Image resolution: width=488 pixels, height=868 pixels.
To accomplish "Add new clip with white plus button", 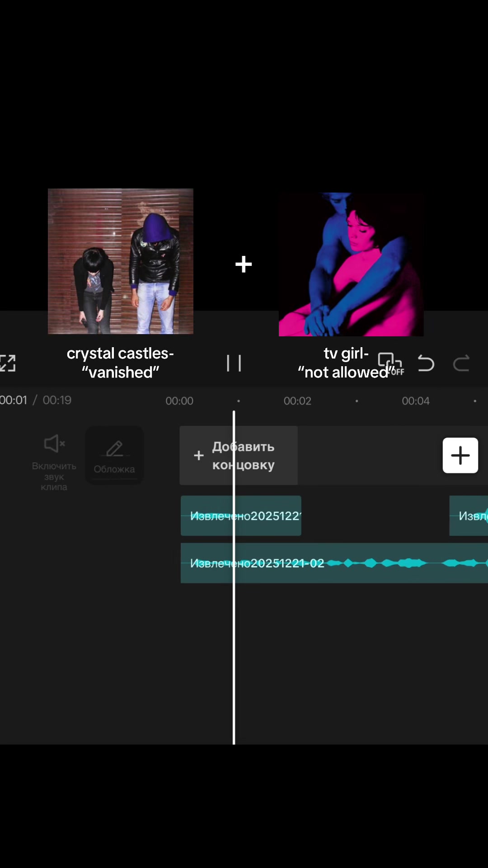I will (x=460, y=455).
